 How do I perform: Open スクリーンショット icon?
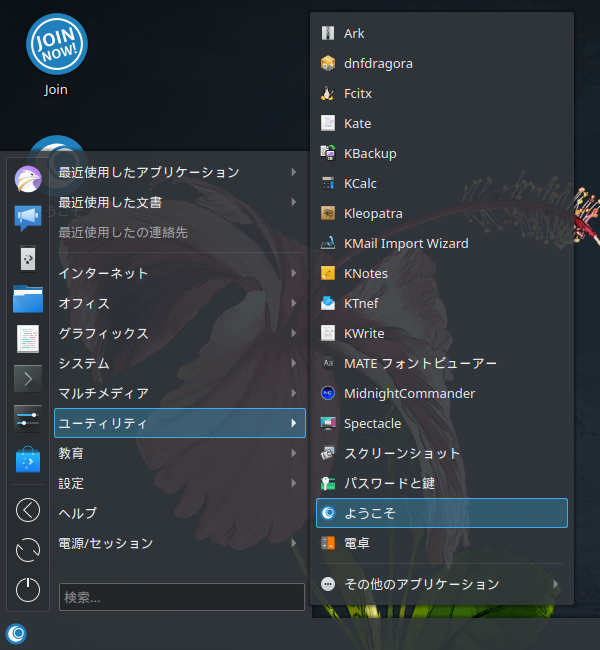pos(328,453)
